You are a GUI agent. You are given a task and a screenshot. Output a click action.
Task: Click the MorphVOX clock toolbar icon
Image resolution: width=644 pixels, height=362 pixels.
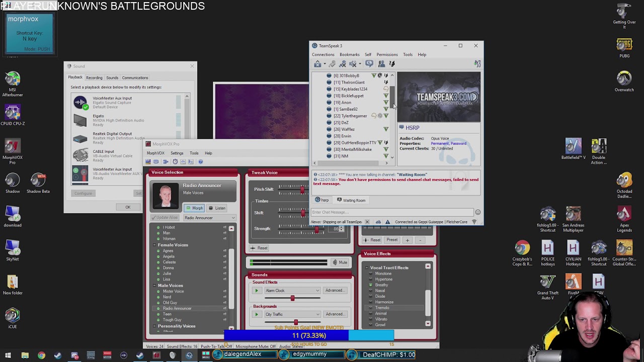coord(175,161)
